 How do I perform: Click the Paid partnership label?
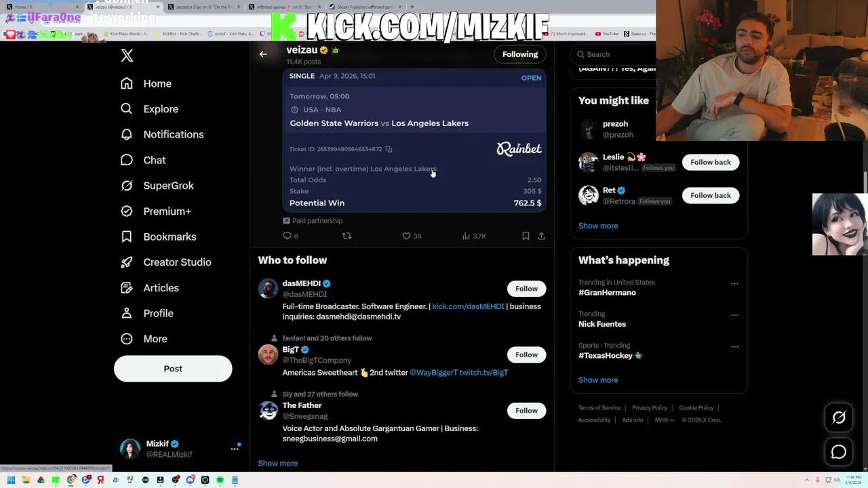[313, 221]
